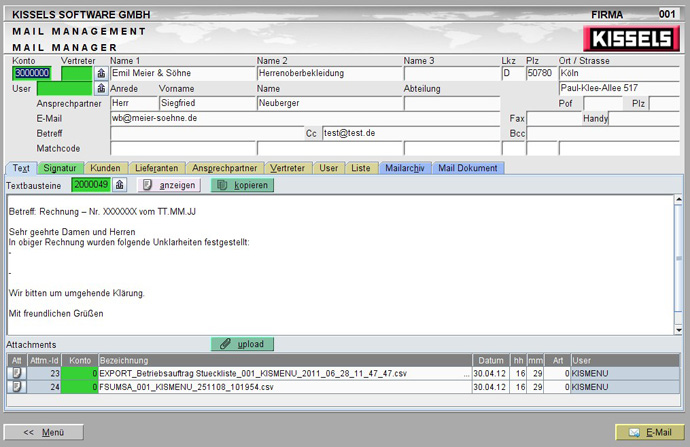
Task: Open lookup icon next to Vertreter field
Action: click(x=101, y=73)
